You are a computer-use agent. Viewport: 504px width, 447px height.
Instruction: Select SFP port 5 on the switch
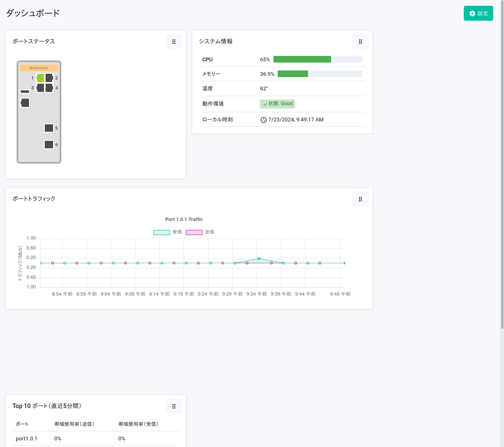pyautogui.click(x=49, y=128)
